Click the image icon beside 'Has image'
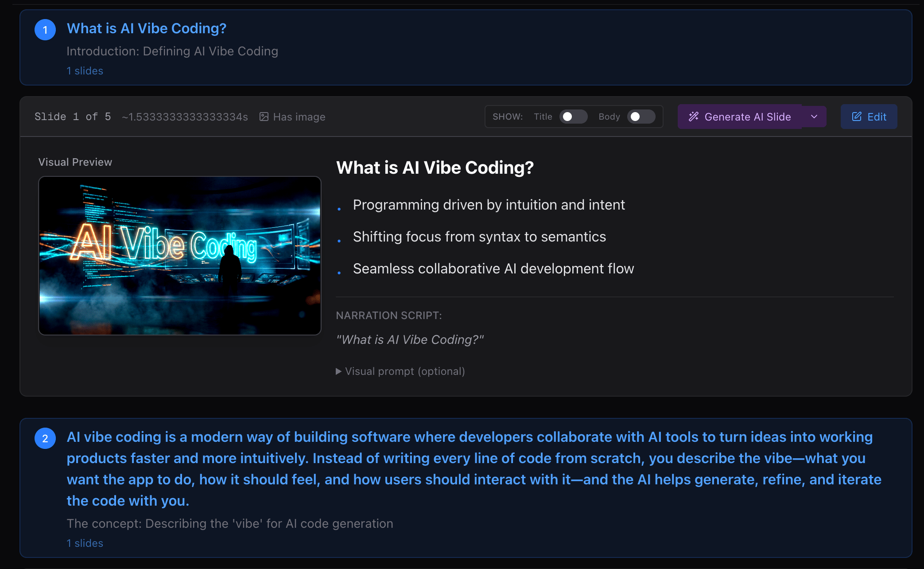924x569 pixels. pyautogui.click(x=264, y=116)
